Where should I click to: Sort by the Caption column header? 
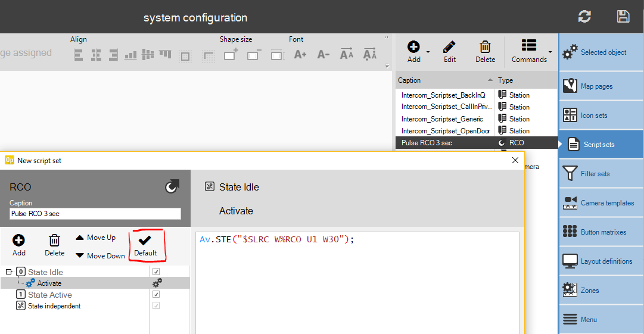445,80
